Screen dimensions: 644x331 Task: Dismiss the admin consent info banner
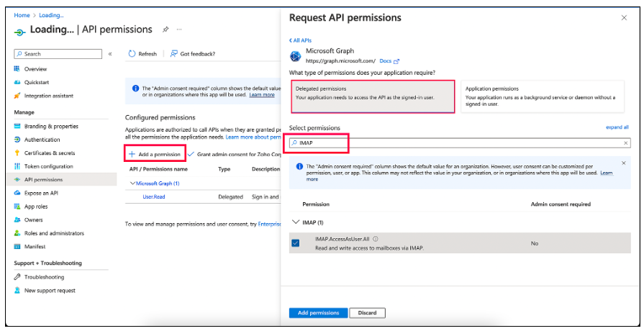point(623,163)
